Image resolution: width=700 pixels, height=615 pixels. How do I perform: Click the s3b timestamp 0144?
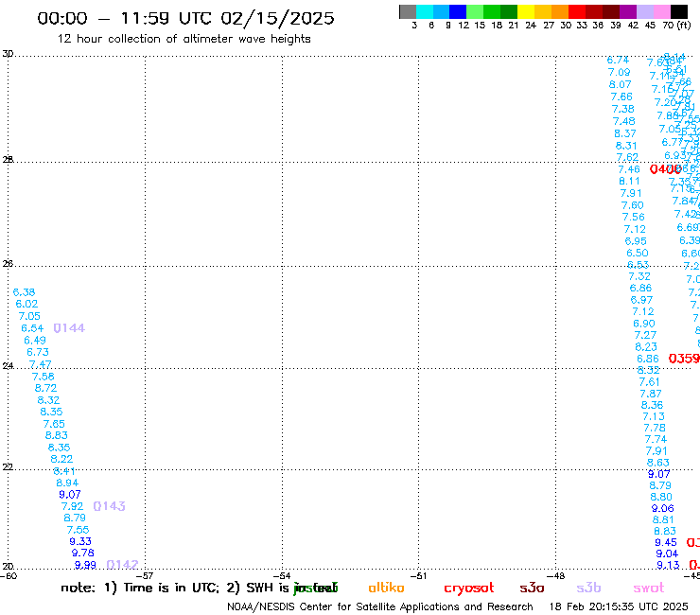point(69,328)
